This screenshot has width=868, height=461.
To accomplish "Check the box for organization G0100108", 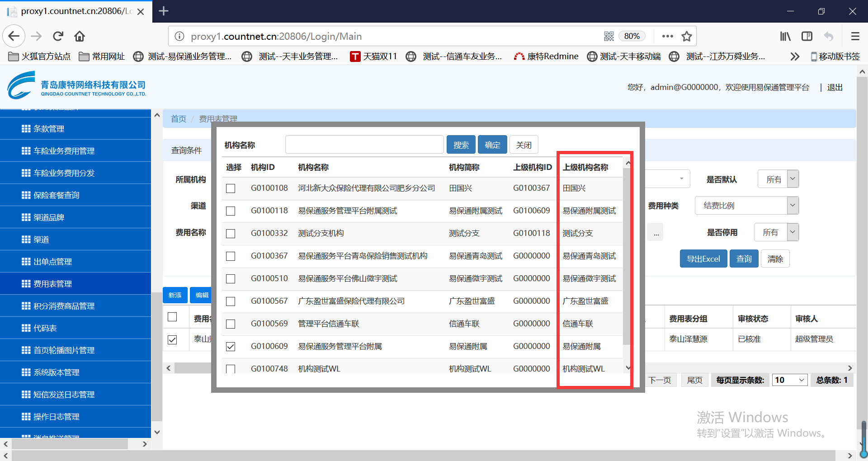I will 231,188.
